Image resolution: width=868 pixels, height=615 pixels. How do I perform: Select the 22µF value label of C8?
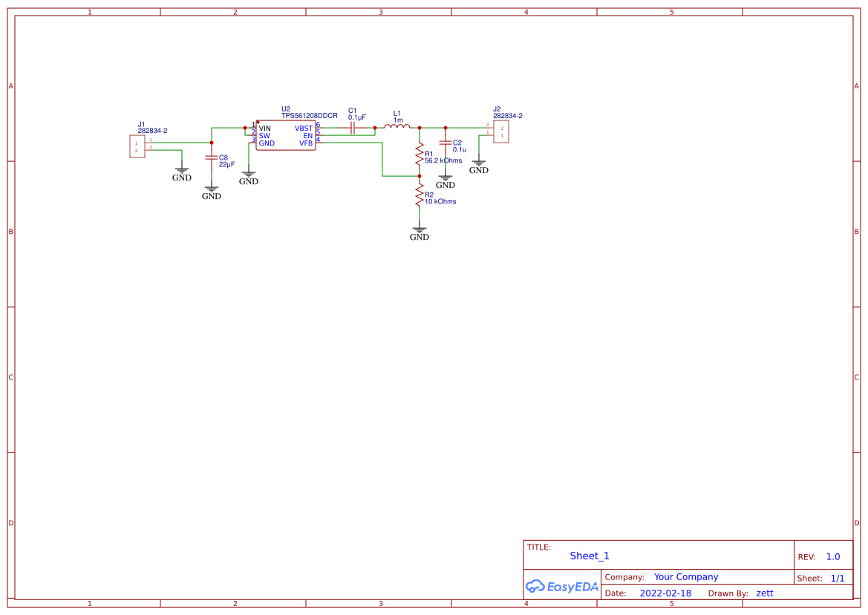click(225, 164)
